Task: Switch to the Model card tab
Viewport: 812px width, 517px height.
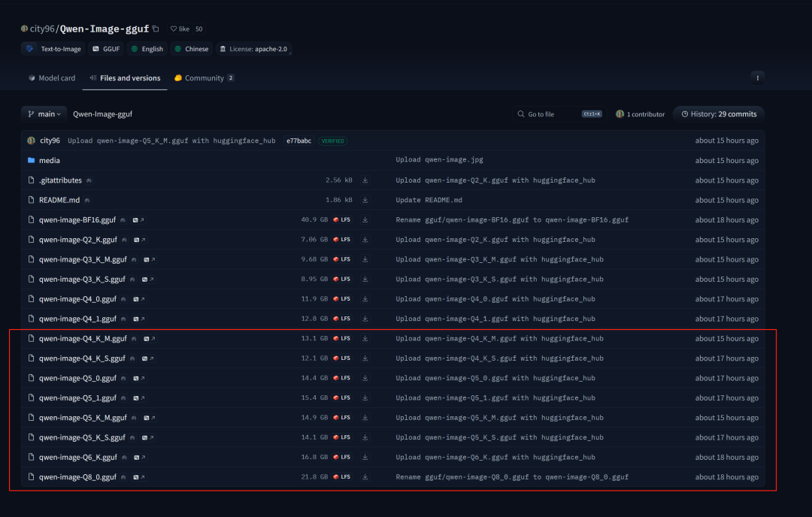Action: [x=52, y=78]
